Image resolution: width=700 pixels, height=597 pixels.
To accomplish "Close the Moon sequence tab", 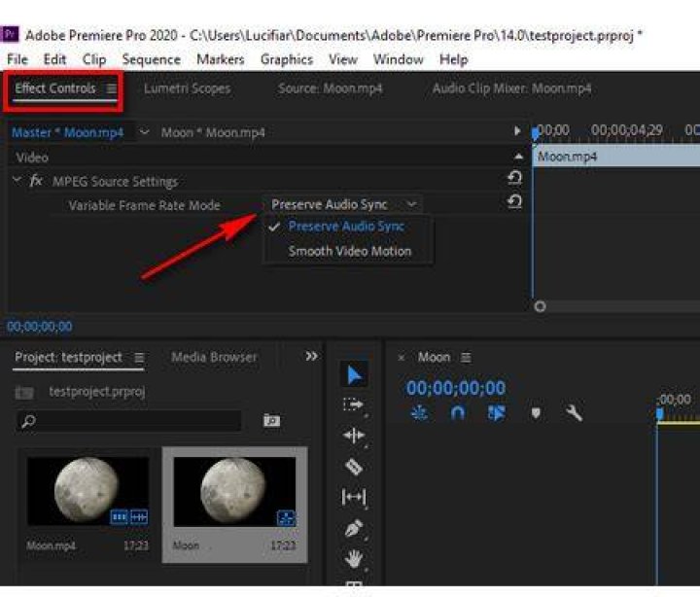I will [x=402, y=357].
